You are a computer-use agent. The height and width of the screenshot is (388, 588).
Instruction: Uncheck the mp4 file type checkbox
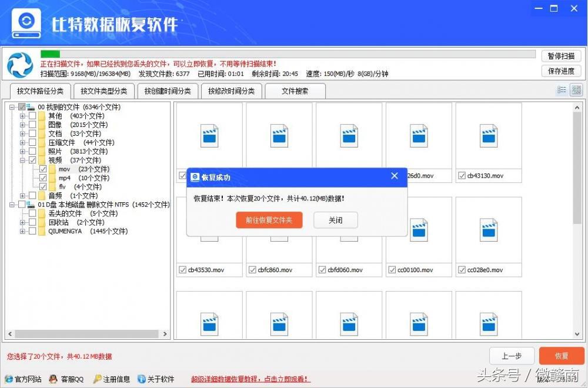click(x=44, y=178)
